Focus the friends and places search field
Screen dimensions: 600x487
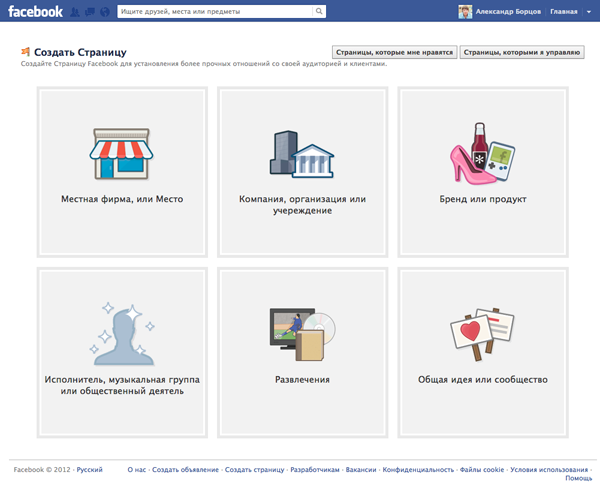215,11
